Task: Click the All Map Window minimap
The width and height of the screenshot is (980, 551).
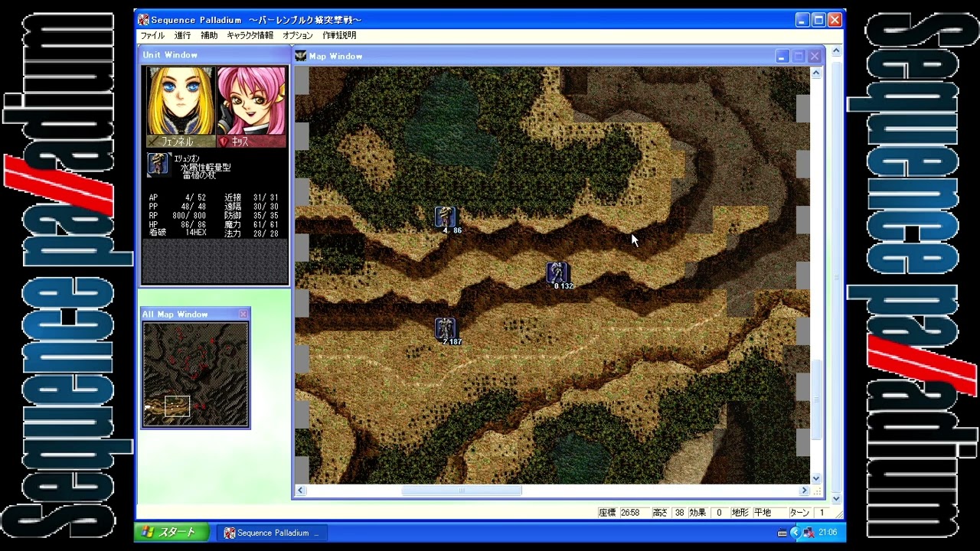Action: [195, 373]
